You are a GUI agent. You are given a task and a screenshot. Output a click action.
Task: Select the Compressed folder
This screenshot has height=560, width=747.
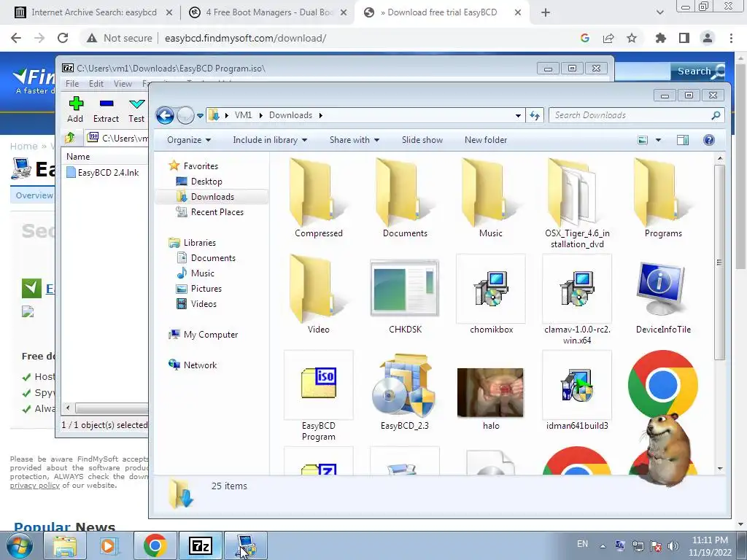pos(318,197)
